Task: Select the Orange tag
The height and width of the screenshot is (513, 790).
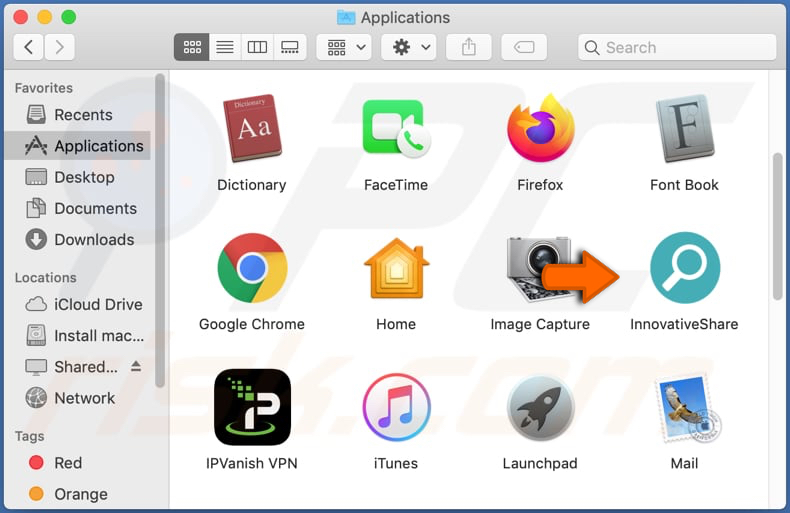Action: click(78, 494)
